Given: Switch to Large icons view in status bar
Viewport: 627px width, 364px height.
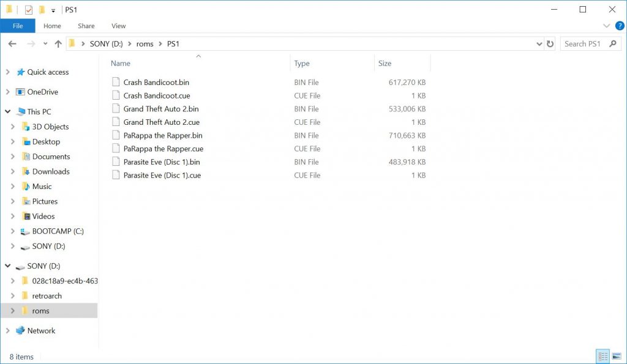Looking at the screenshot, I should (x=616, y=356).
